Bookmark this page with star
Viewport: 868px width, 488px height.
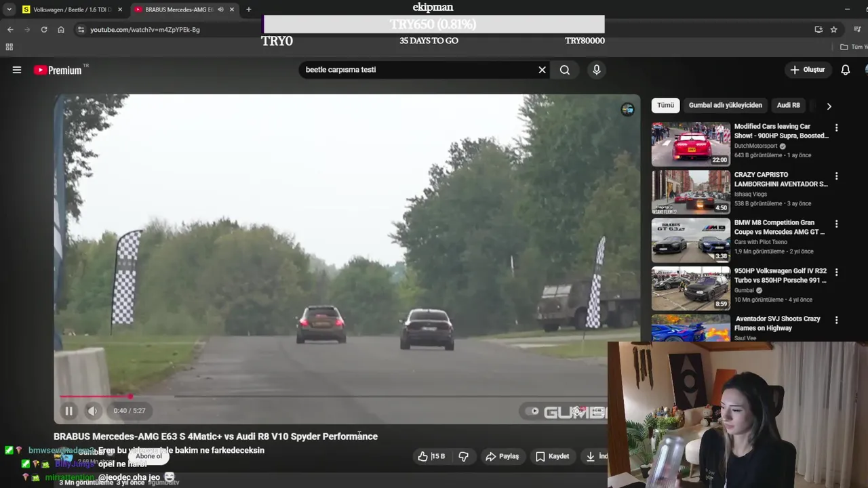click(834, 30)
